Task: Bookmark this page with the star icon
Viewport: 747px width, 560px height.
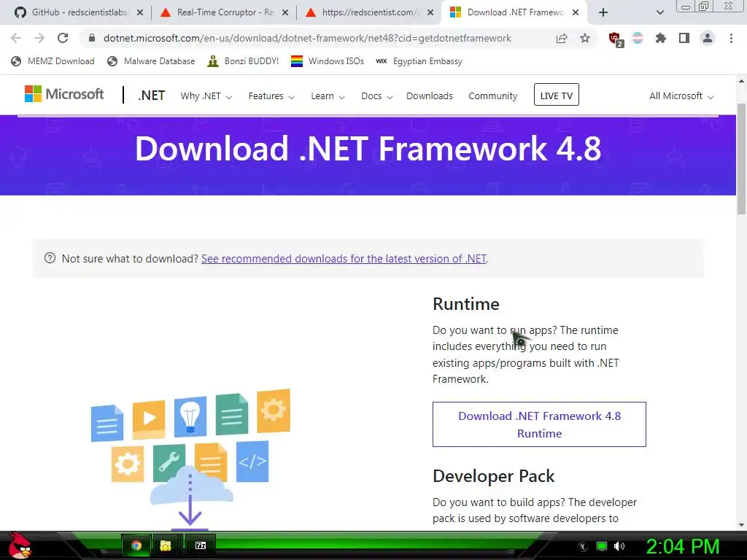Action: (x=585, y=38)
